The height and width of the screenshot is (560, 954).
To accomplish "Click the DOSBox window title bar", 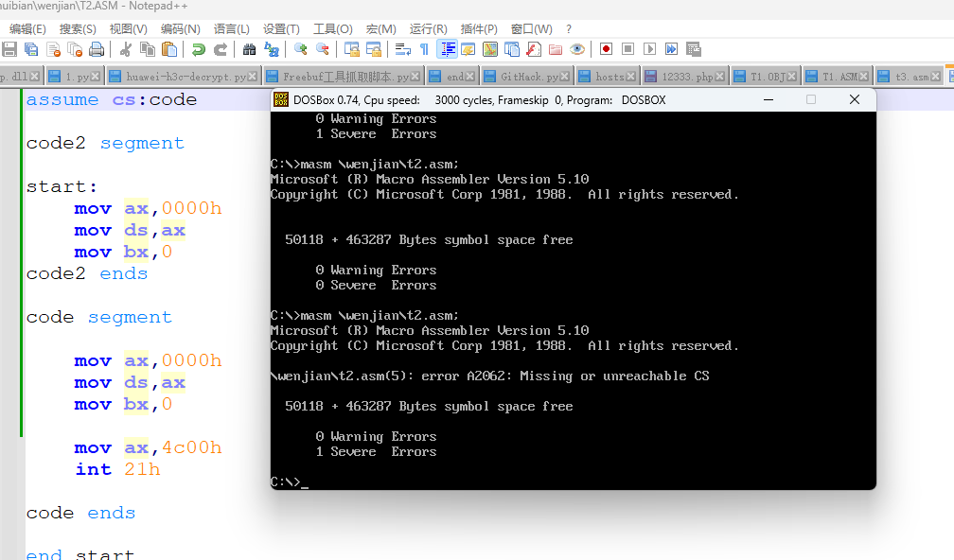I will tap(530, 99).
